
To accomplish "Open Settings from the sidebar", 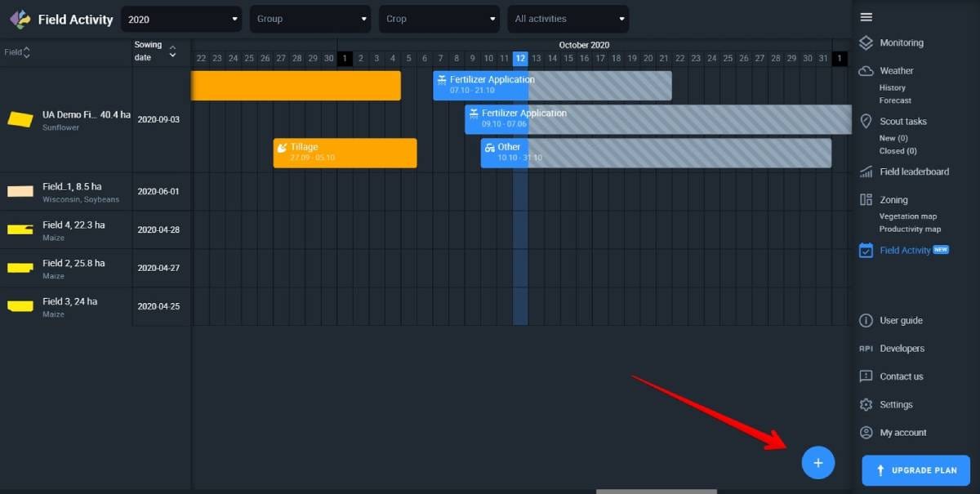I will click(895, 405).
